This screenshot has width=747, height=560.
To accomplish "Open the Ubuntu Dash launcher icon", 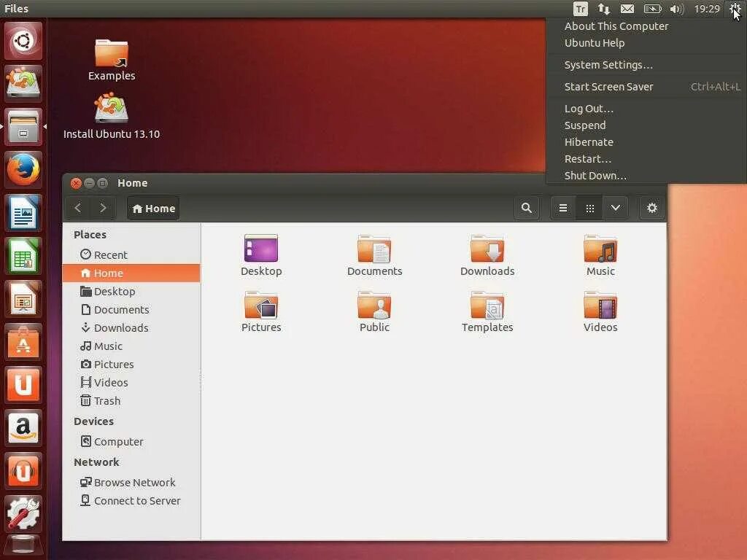I will 23,41.
